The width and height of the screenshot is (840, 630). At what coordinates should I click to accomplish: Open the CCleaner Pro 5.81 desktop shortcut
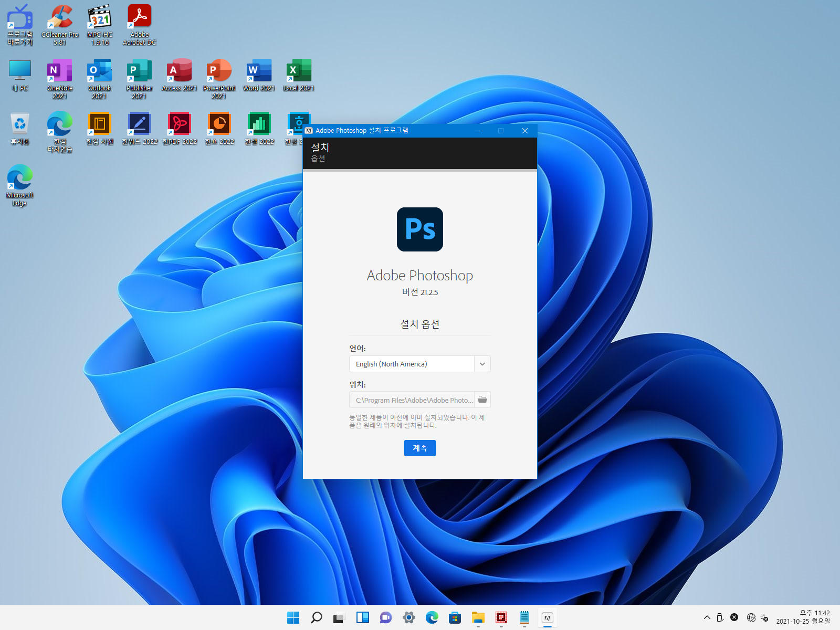60,25
